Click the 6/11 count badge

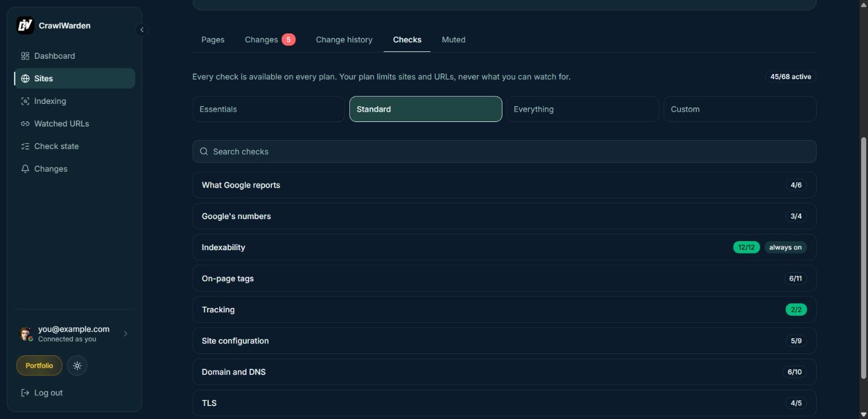795,278
